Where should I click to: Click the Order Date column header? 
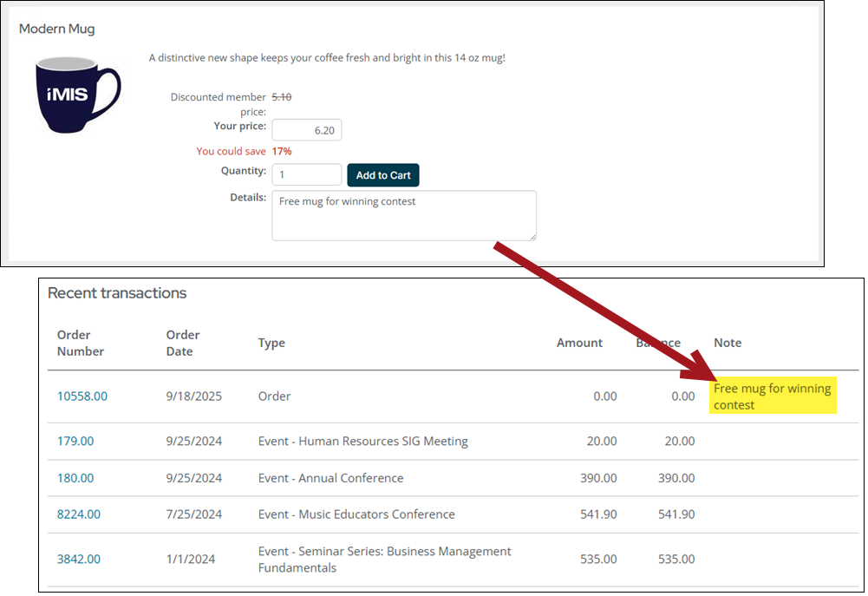pyautogui.click(x=183, y=343)
